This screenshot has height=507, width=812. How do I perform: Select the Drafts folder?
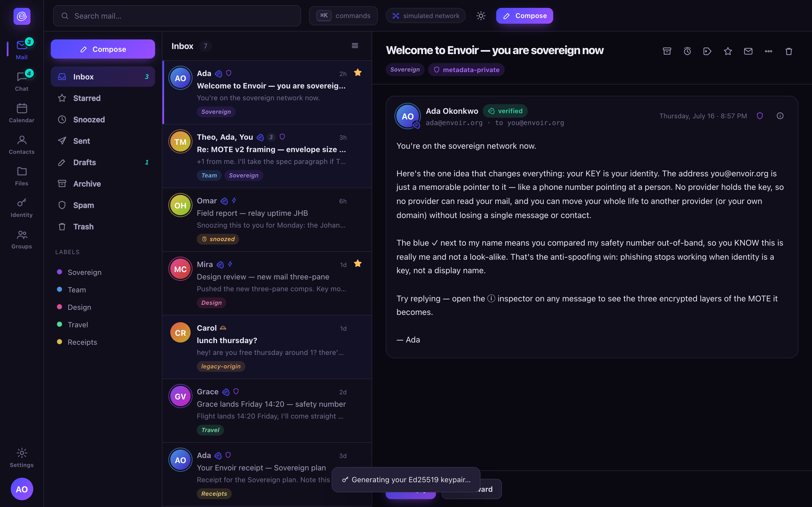[x=103, y=162]
